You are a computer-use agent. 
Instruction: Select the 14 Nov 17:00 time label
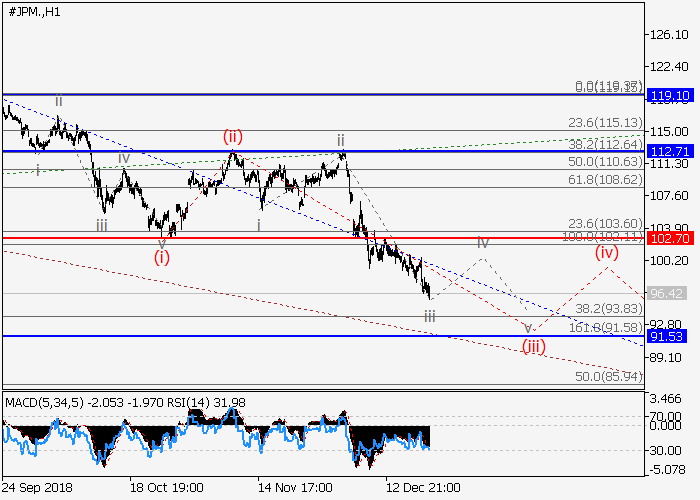point(295,487)
